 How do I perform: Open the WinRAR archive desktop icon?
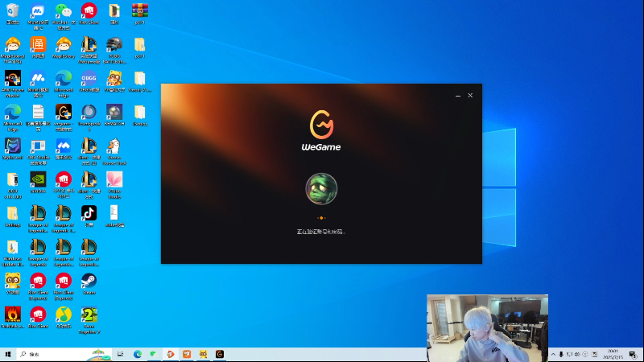pos(140,10)
